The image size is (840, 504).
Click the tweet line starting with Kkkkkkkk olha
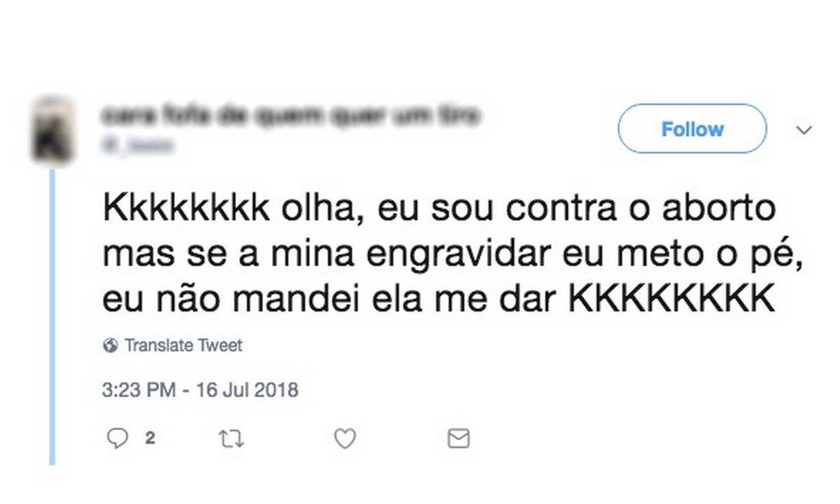439,212
